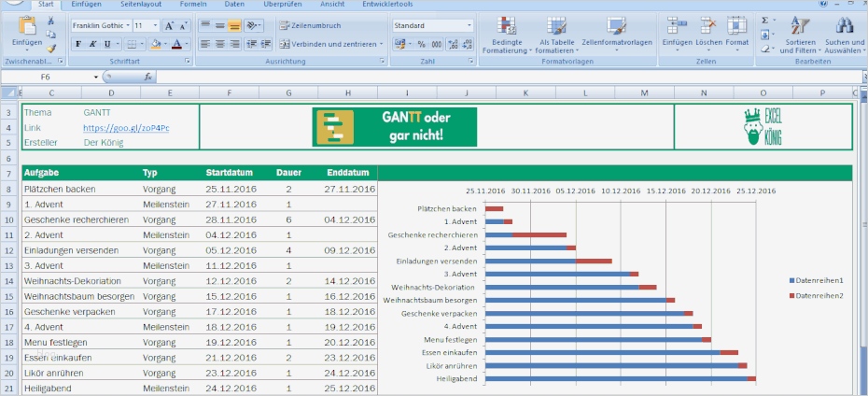Click the AutoSum sigma icon
The width and height of the screenshot is (868, 396).
[x=766, y=20]
